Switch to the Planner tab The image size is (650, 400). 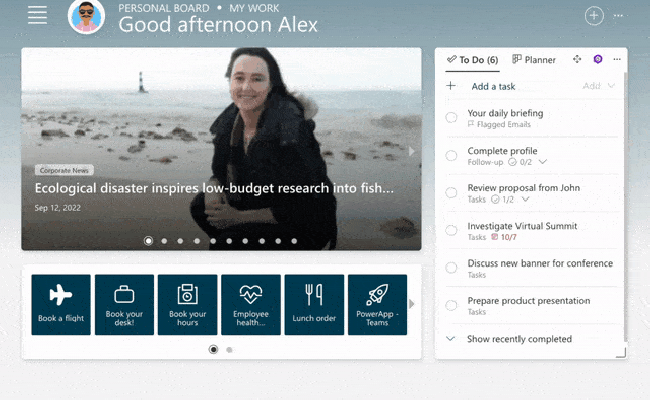tap(534, 60)
